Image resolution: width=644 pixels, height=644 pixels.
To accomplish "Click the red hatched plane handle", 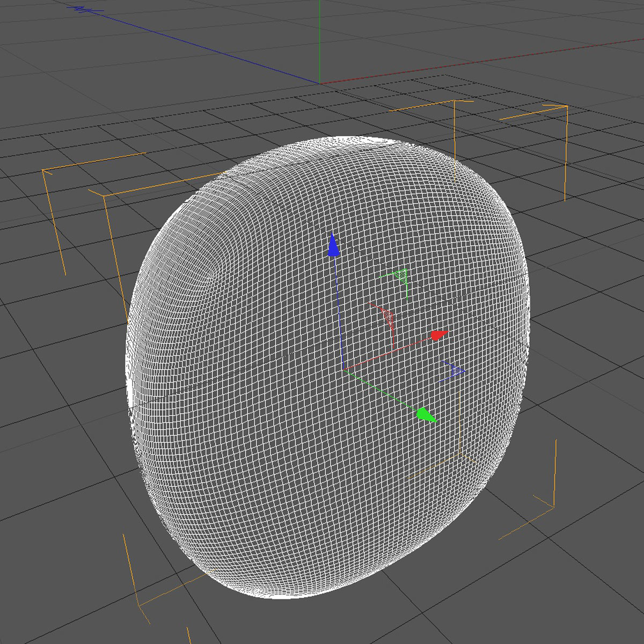I will point(387,317).
